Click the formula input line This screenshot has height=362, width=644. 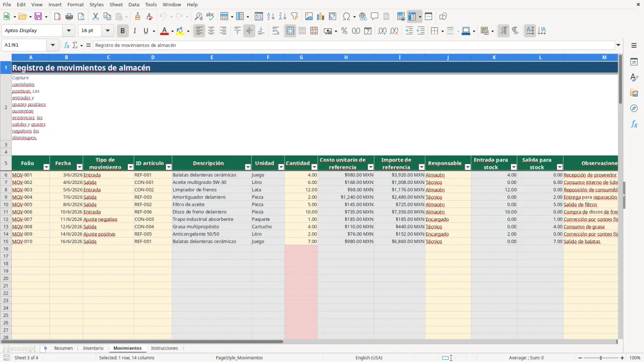tap(354, 45)
